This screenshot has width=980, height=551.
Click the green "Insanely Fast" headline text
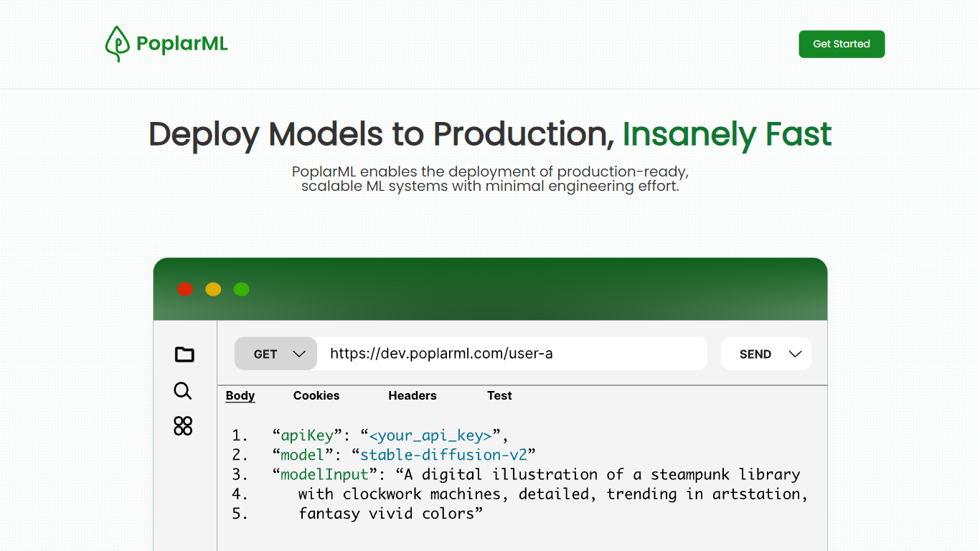pos(727,134)
